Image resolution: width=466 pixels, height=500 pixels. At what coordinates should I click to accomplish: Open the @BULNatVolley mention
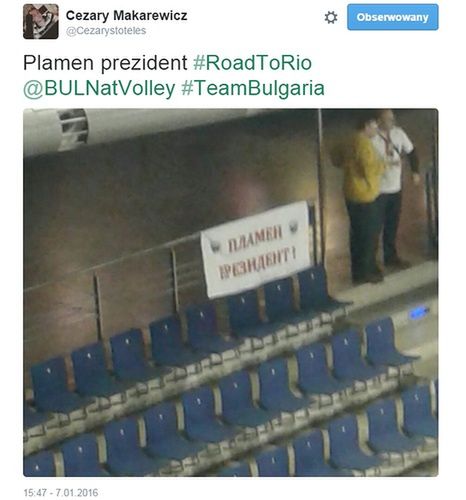pos(99,89)
